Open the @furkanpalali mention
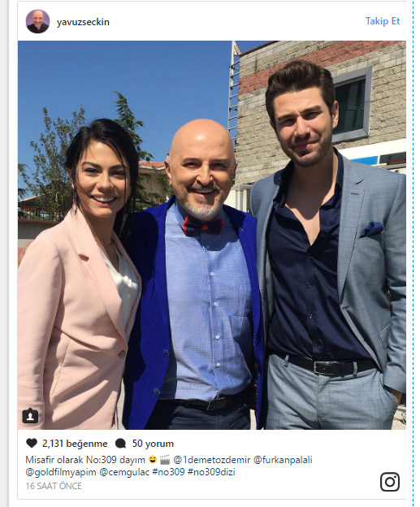Image resolution: width=420 pixels, height=507 pixels. [283, 460]
